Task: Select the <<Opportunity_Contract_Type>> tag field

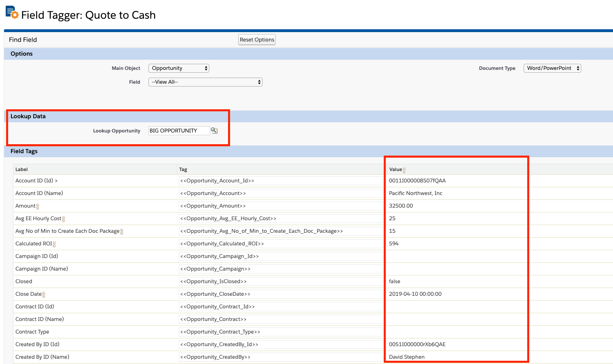Action: click(281, 332)
